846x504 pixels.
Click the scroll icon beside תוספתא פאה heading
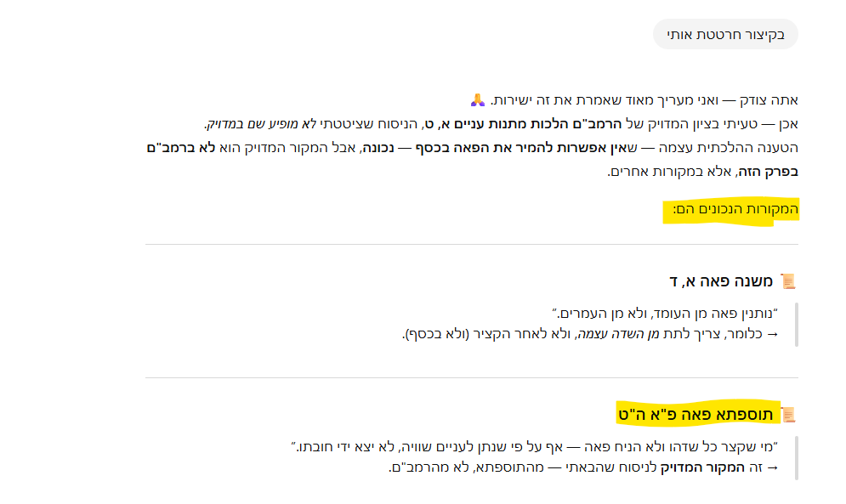(x=788, y=415)
